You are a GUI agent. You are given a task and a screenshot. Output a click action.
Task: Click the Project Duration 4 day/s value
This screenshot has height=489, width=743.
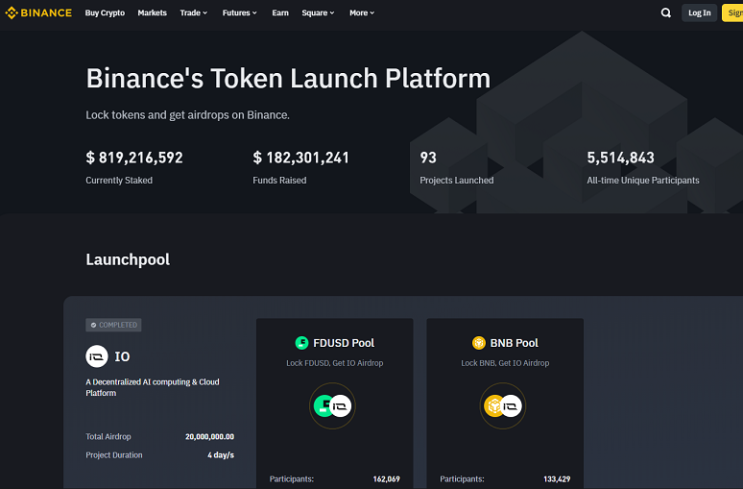click(x=221, y=455)
